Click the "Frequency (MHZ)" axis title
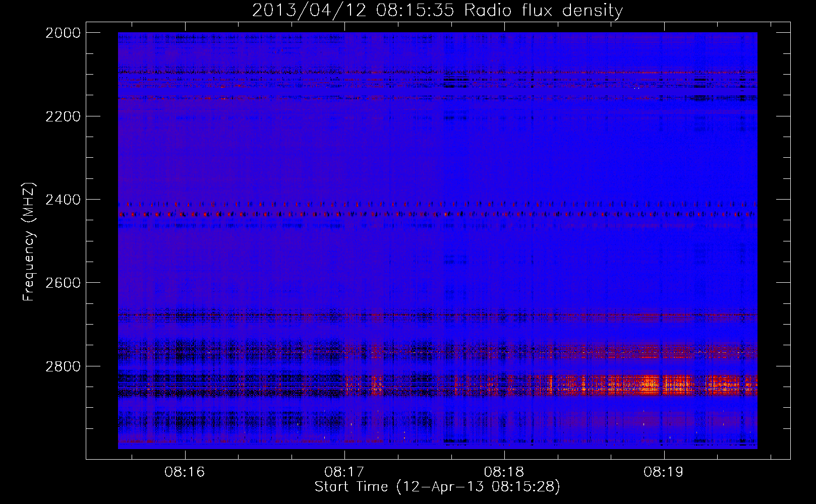816x504 pixels. [29, 241]
